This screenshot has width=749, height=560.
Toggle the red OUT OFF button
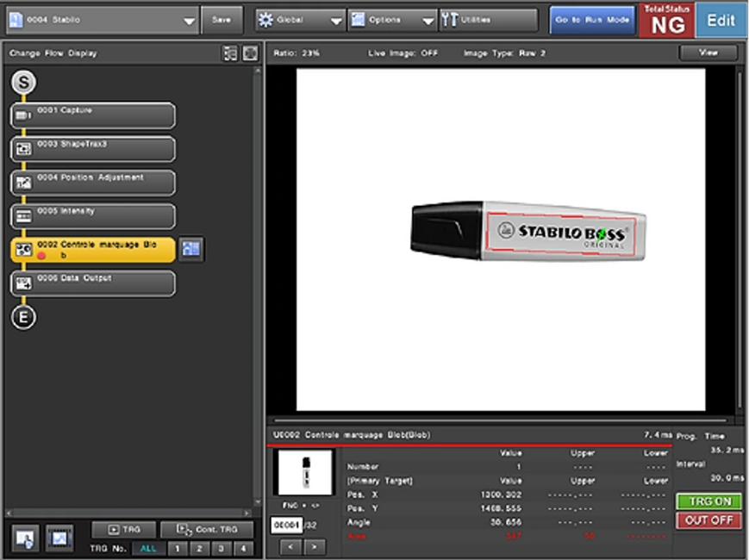pyautogui.click(x=709, y=520)
